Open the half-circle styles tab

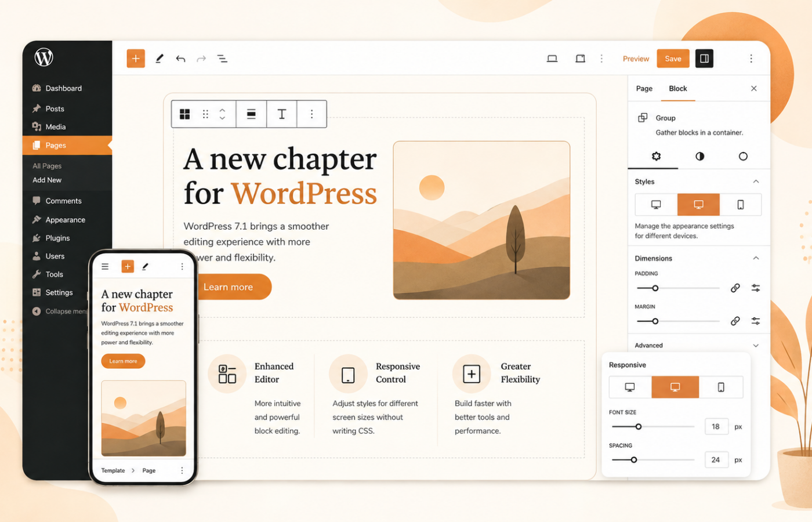coord(700,156)
